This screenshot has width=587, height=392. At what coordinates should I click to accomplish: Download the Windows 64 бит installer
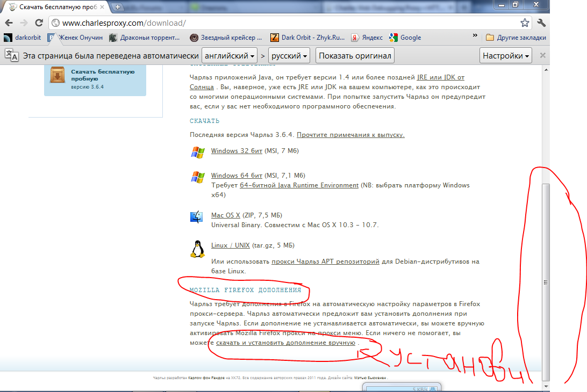pos(237,176)
